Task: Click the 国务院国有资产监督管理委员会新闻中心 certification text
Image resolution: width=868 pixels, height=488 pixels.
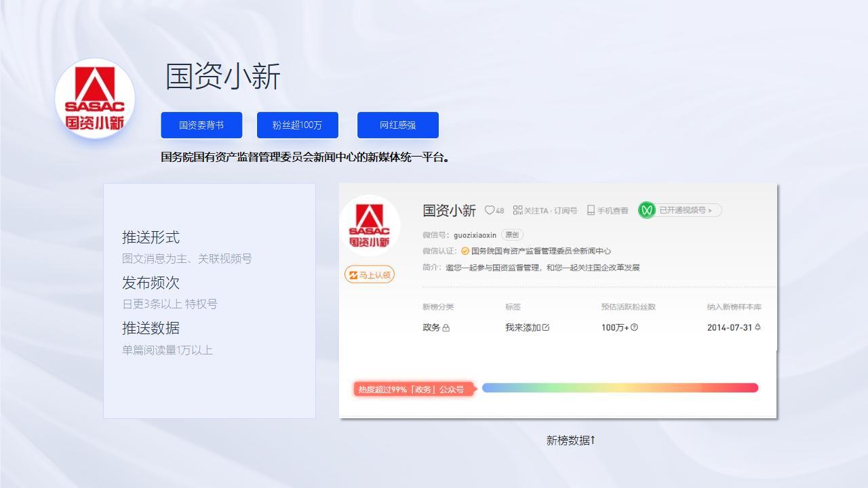Action: (541, 251)
